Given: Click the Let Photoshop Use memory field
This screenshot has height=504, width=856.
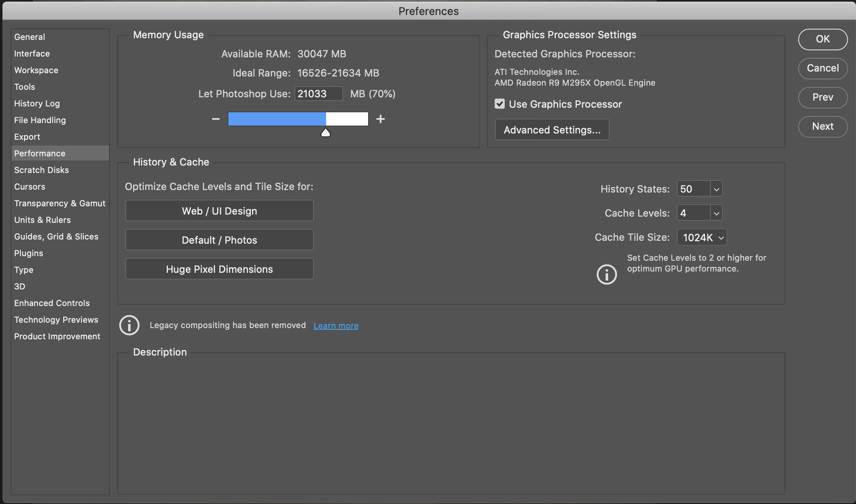Looking at the screenshot, I should click(x=318, y=94).
